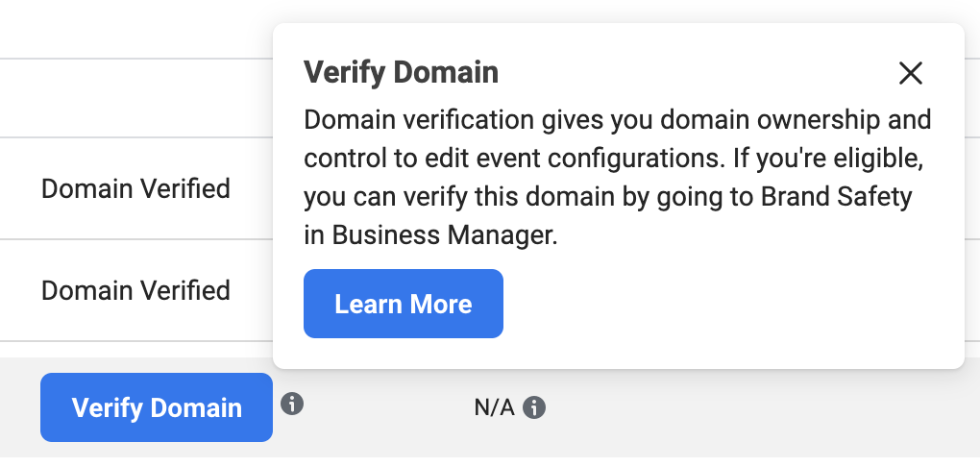
Task: Open the info icon beside Verify Domain button
Action: click(292, 404)
